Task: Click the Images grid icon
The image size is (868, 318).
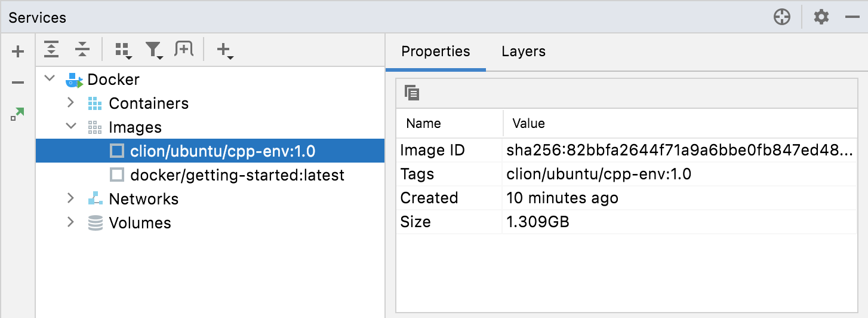Action: pyautogui.click(x=95, y=128)
